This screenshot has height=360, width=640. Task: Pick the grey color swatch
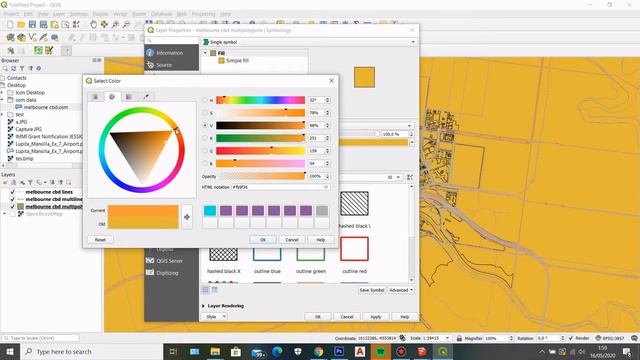tap(322, 211)
